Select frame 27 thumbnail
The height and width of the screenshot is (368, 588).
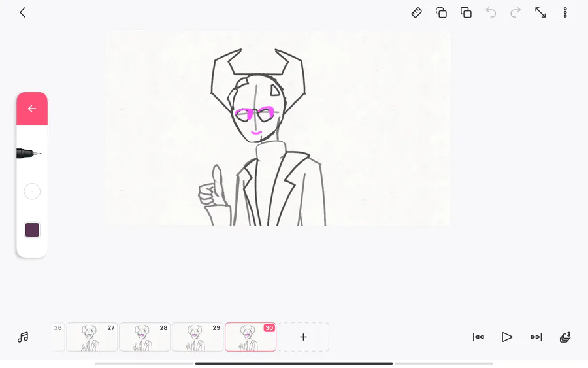point(92,337)
